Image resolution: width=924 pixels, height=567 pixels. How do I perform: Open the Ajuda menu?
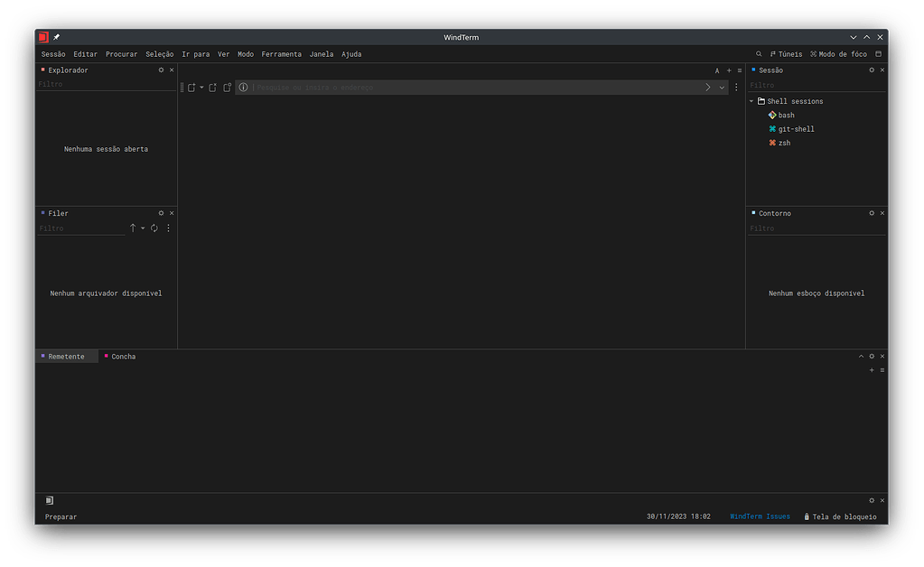click(351, 54)
